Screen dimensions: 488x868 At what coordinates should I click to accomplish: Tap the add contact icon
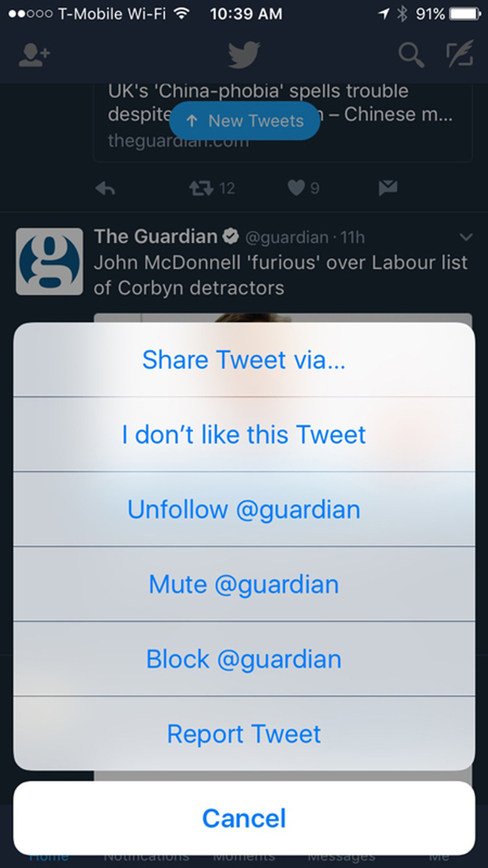(x=34, y=56)
